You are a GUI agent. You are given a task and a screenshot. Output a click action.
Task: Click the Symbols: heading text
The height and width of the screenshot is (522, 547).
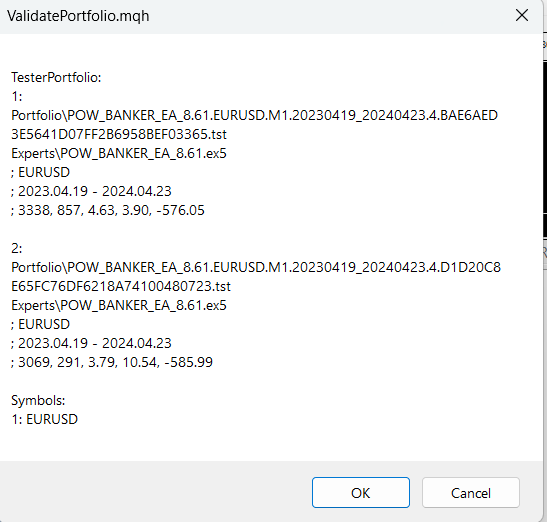point(38,400)
